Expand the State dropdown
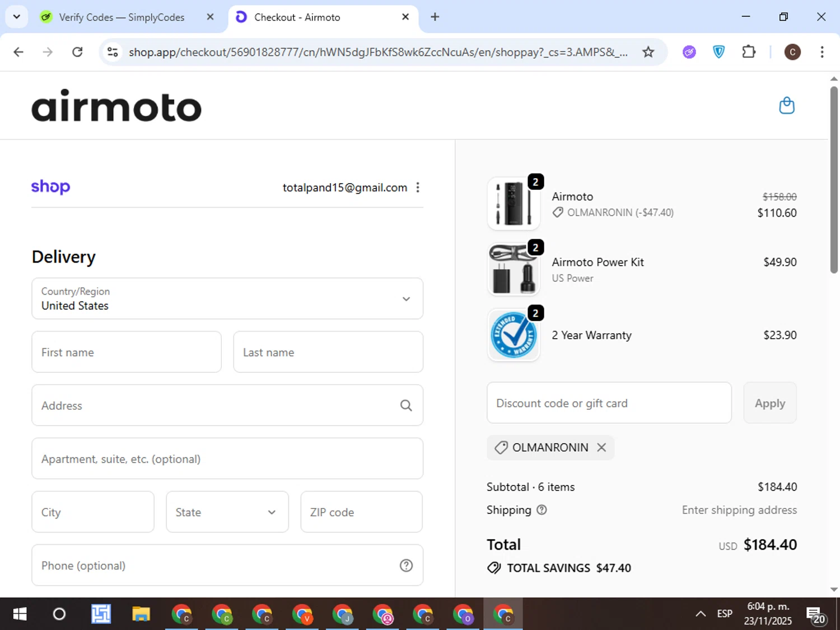The height and width of the screenshot is (630, 840). [x=227, y=512]
